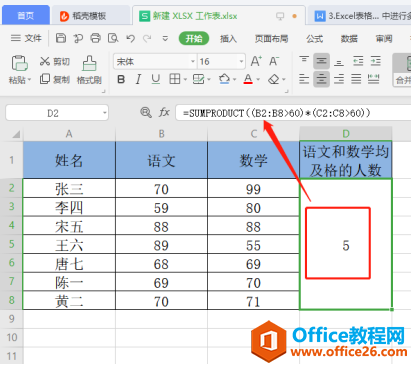Image resolution: width=414 pixels, height=369 pixels.
Task: Click the cell style fill icon
Action: [x=198, y=79]
